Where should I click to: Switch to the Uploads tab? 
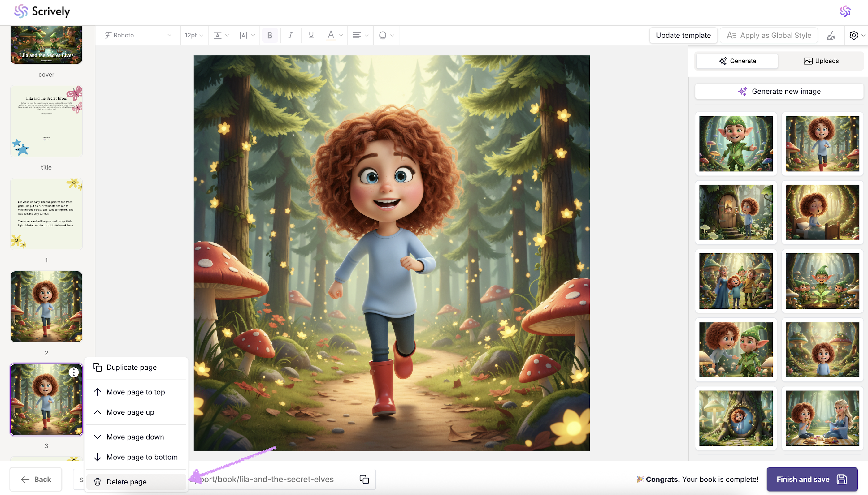(x=821, y=61)
